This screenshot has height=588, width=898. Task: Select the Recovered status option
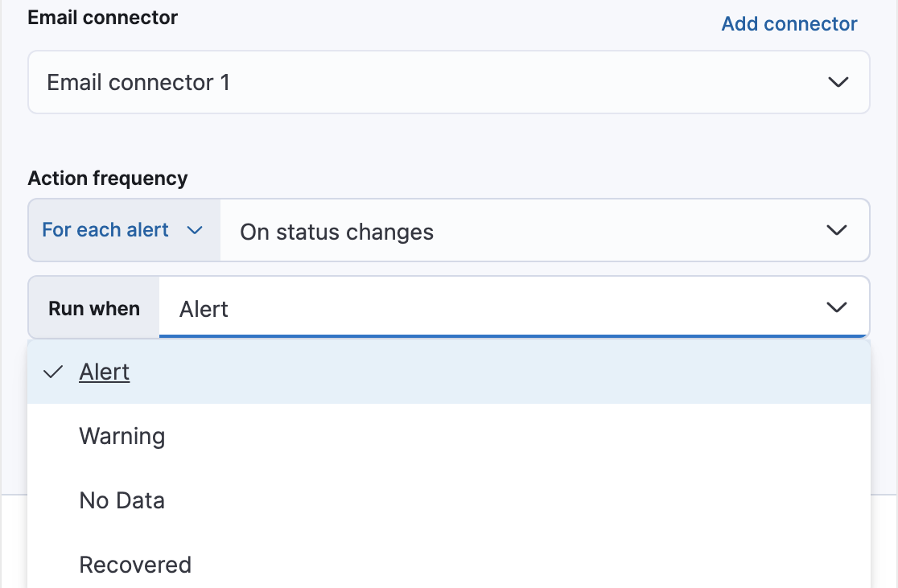point(135,565)
